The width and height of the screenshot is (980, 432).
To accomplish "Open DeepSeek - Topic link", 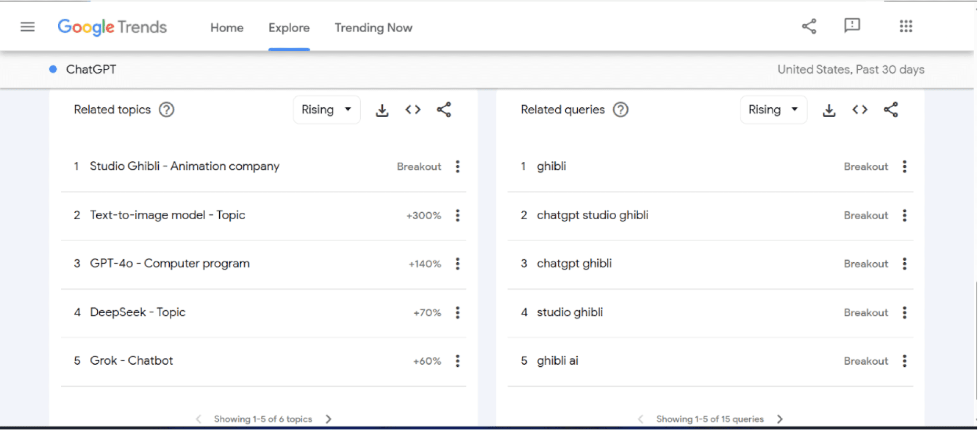I will coord(138,313).
